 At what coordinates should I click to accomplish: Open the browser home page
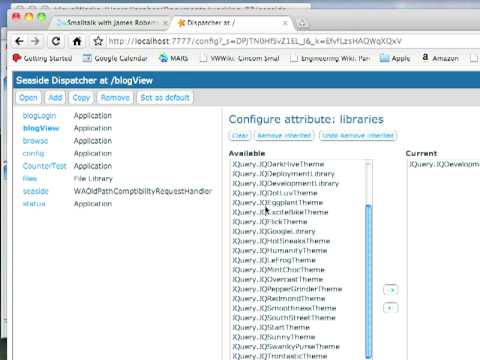pos(77,41)
